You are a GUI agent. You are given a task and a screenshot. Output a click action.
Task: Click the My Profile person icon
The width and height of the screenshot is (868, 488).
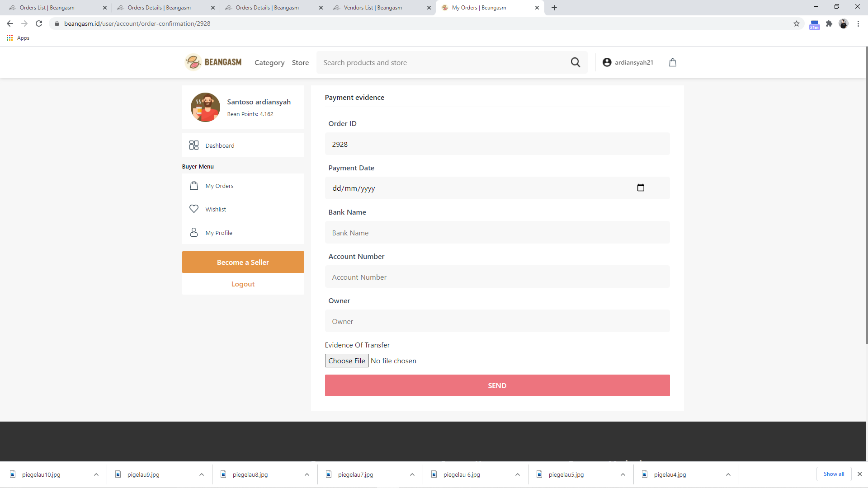(x=194, y=232)
